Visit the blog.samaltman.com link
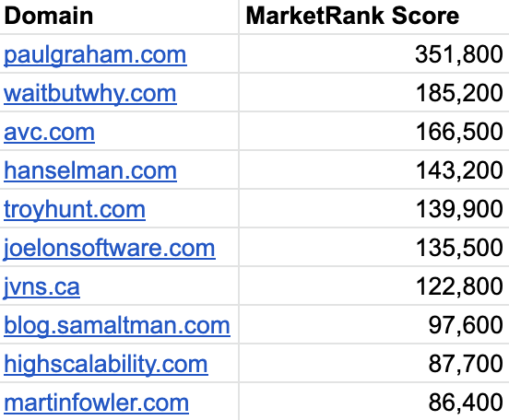509x420 pixels. pos(117,325)
